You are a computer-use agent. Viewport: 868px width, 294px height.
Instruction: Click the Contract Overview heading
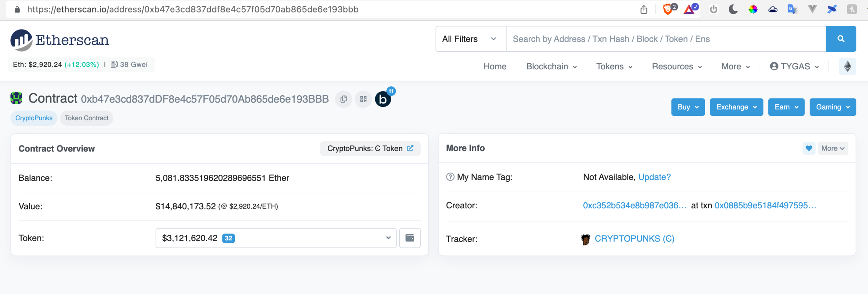[x=57, y=149]
